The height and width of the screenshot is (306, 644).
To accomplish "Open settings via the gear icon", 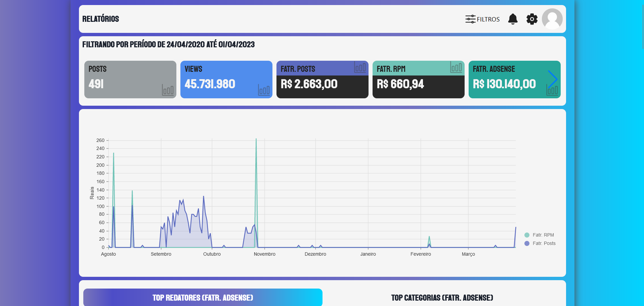I will tap(532, 19).
